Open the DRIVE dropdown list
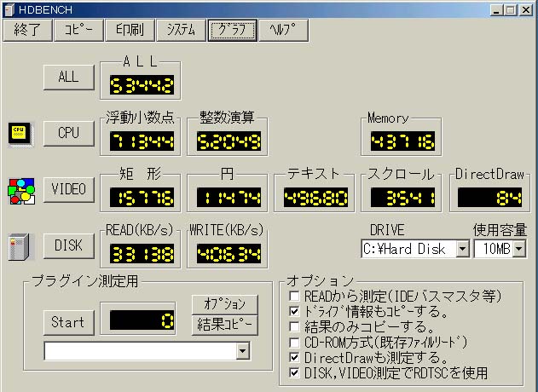The image size is (538, 392). (462, 249)
